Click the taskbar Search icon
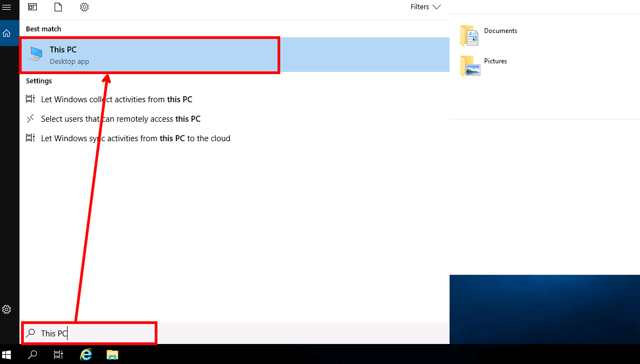Image resolution: width=640 pixels, height=364 pixels. click(32, 355)
